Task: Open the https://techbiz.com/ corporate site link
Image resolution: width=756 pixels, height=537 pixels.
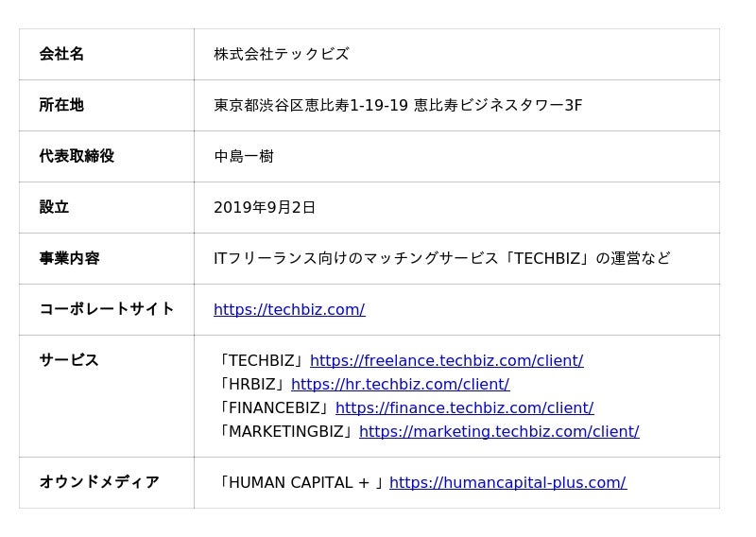Action: pyautogui.click(x=289, y=309)
